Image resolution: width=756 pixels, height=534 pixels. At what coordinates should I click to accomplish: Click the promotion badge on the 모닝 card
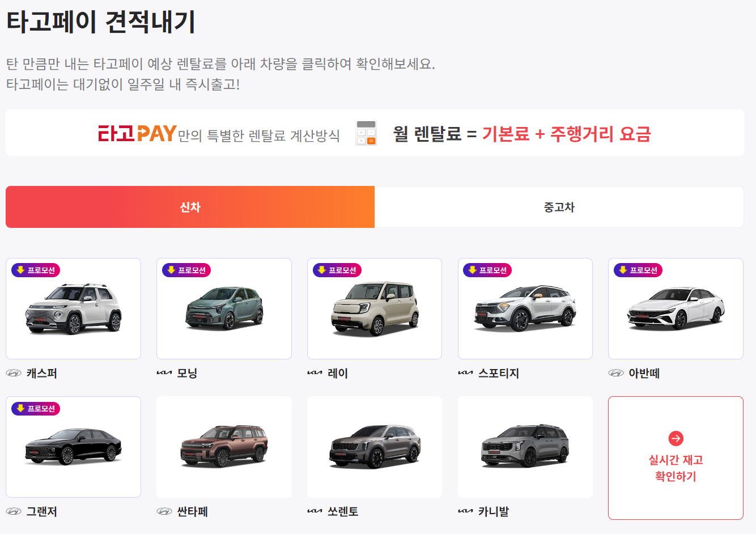[186, 270]
